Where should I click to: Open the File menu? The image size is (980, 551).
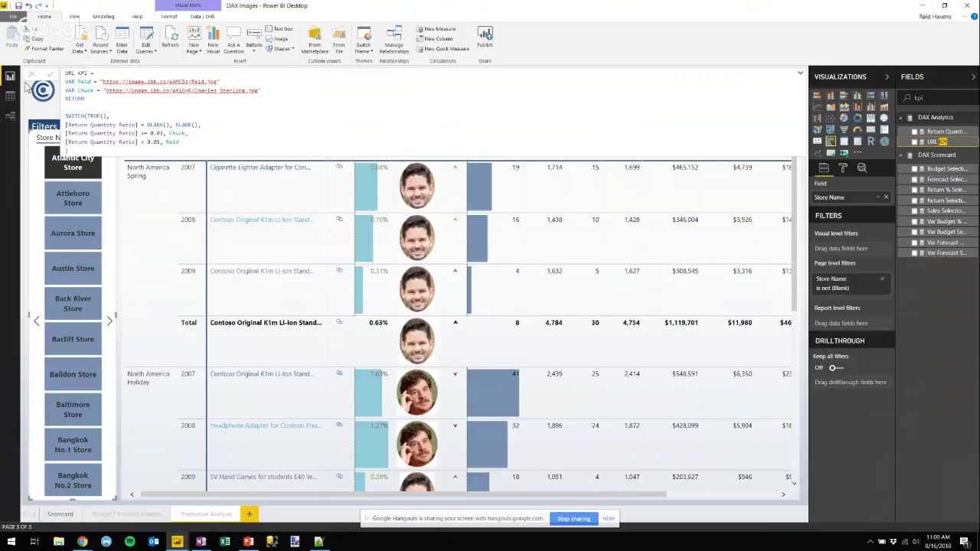(x=13, y=16)
